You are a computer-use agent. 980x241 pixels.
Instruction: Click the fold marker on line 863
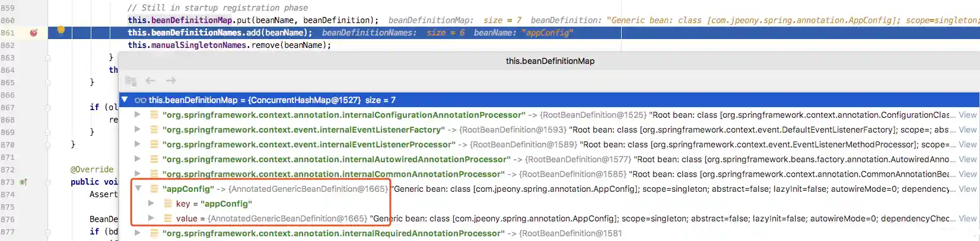point(47,57)
